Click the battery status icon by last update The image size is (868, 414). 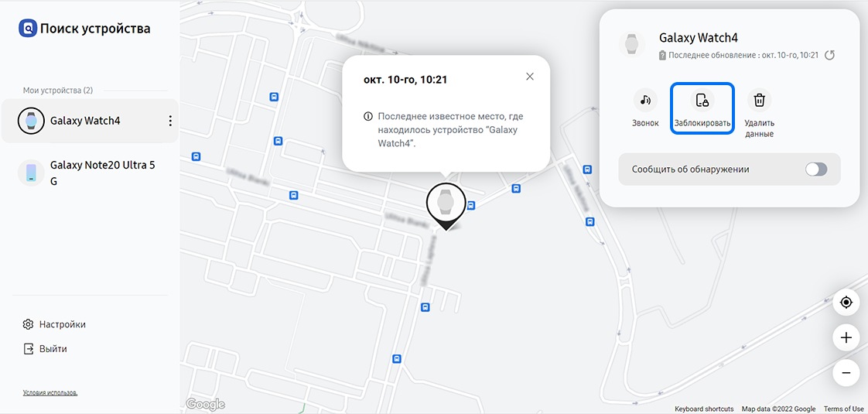point(663,56)
